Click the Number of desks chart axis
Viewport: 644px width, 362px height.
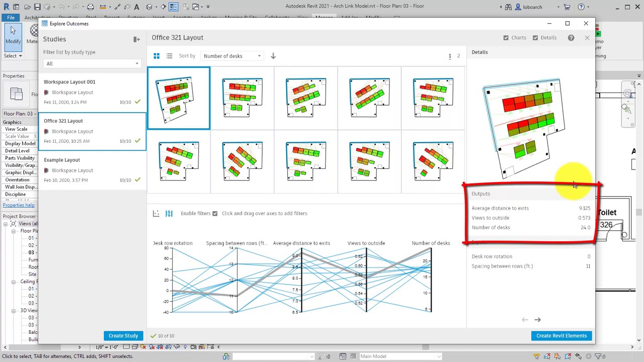pos(431,280)
